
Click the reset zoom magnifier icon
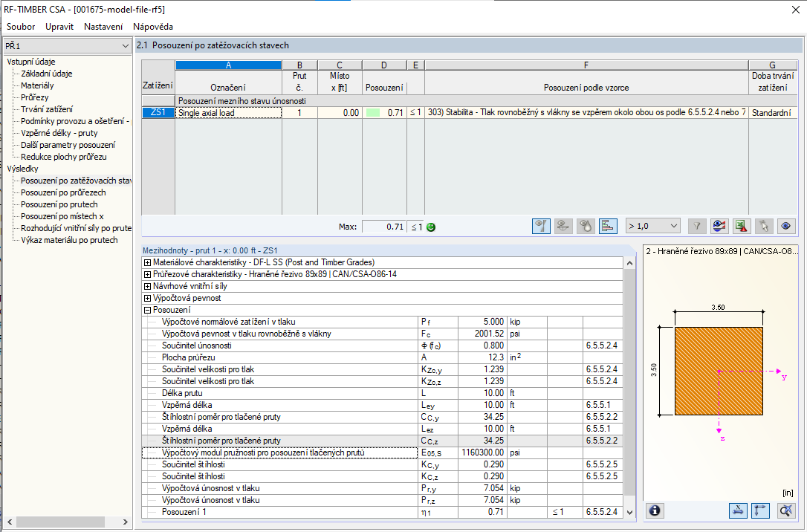(785, 510)
